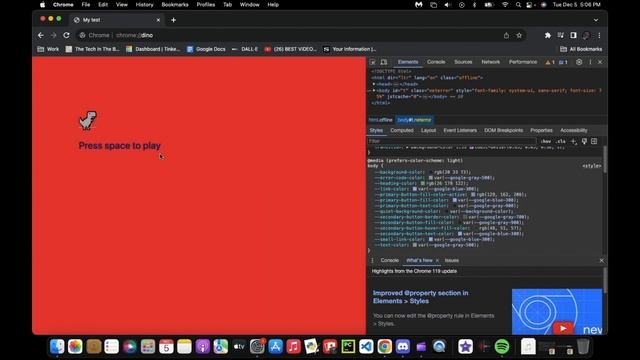Image resolution: width=640 pixels, height=360 pixels.
Task: Open the DALL-E bookmark
Action: (245, 49)
